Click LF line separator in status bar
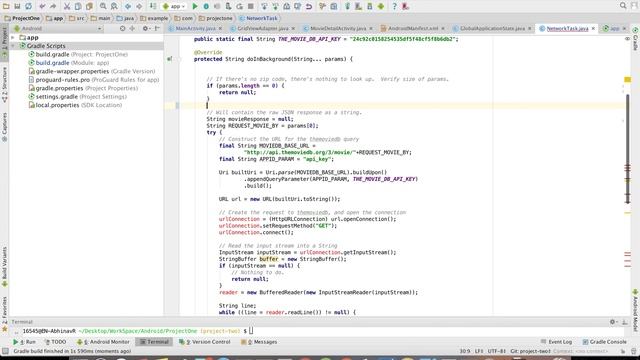The height and width of the screenshot is (360, 640). [x=479, y=351]
